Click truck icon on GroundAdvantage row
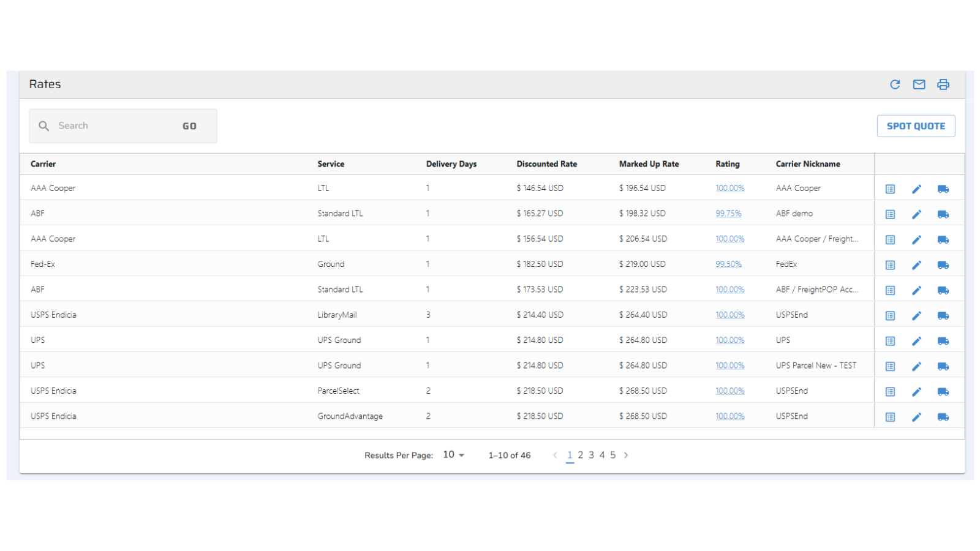The image size is (980, 551). [943, 416]
